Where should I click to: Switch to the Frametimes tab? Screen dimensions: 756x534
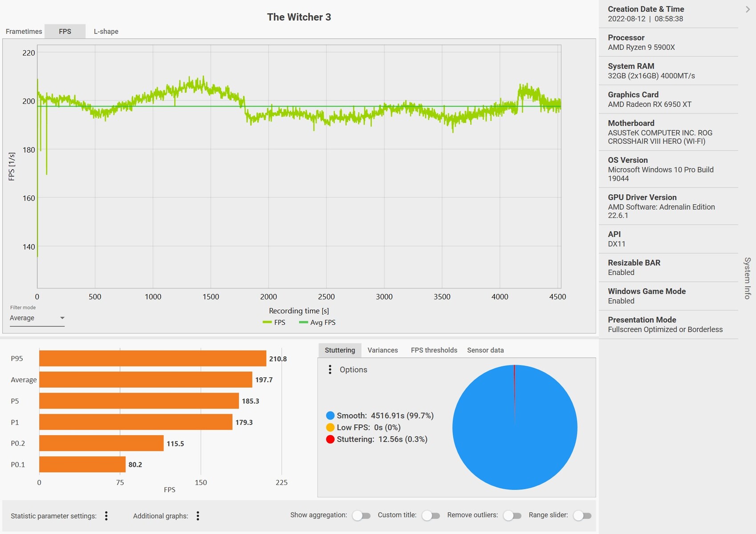[24, 32]
